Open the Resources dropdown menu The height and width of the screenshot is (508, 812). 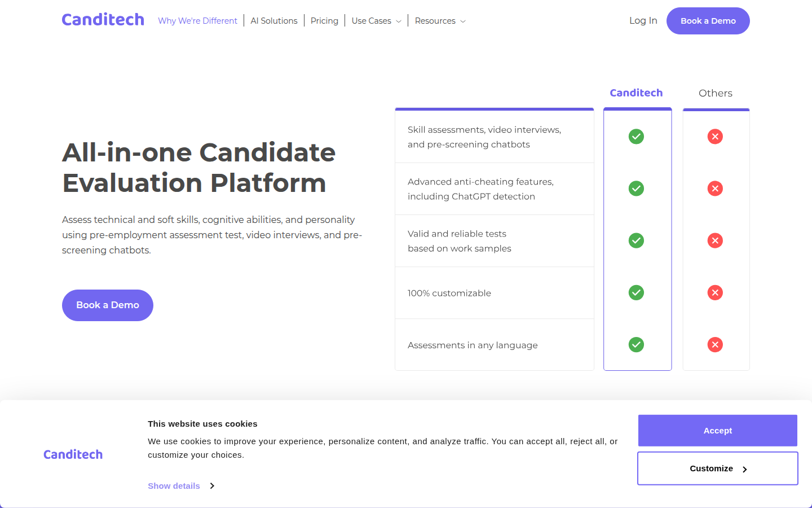[x=440, y=21]
